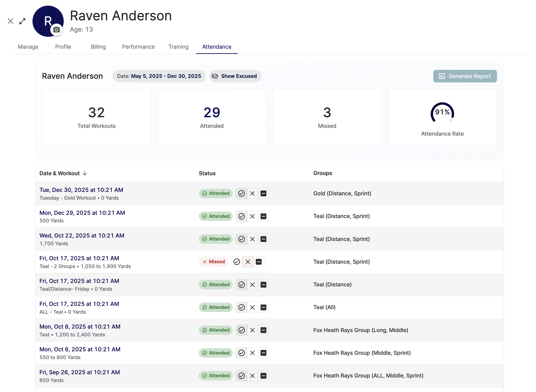
Task: Mark Dec 29 workout as missed
Action: [252, 216]
